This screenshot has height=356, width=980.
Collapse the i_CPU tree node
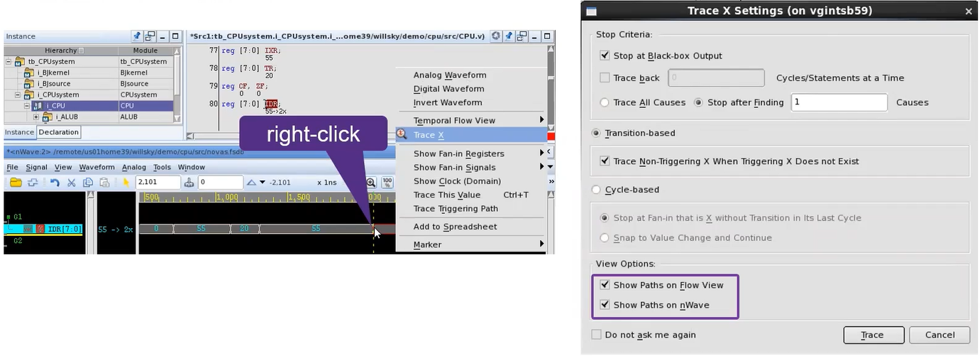pyautogui.click(x=28, y=106)
